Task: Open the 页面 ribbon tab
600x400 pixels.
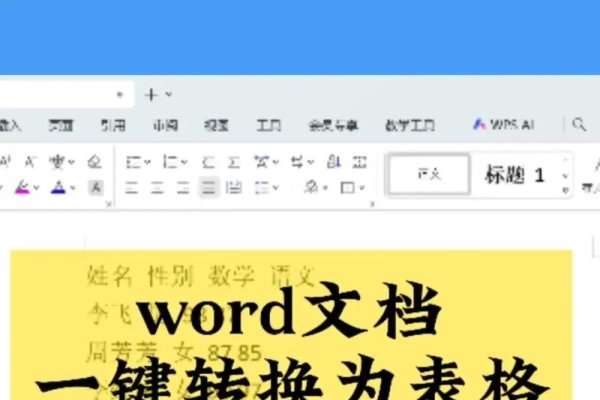Action: 61,125
